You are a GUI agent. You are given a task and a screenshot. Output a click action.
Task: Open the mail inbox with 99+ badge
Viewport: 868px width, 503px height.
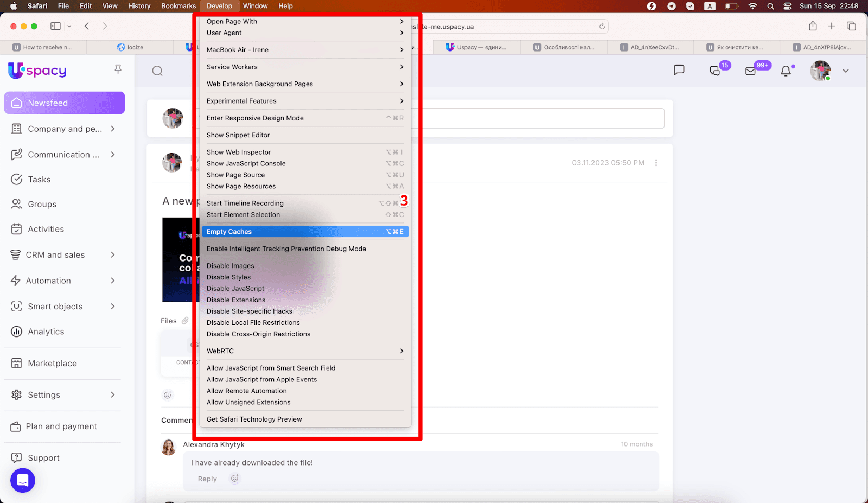(751, 71)
